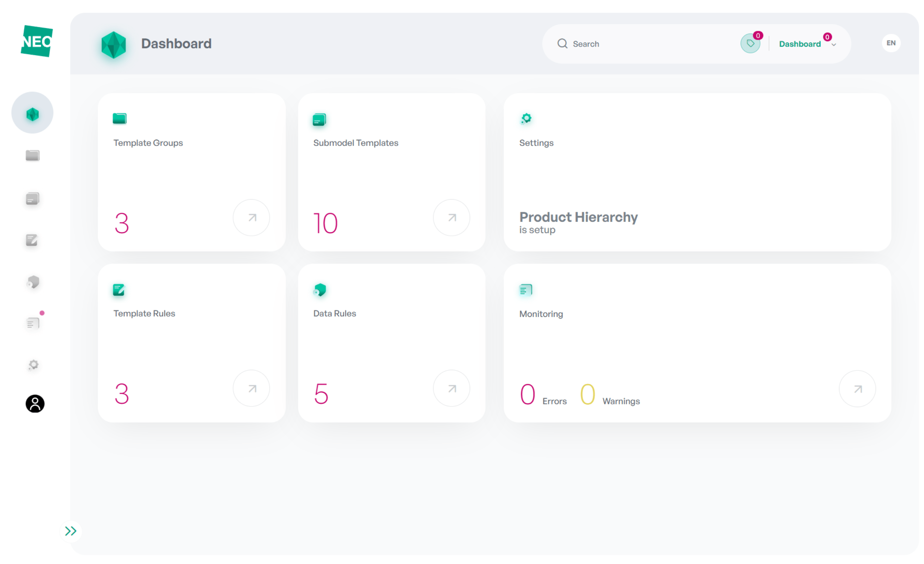
Task: Click the Data Rules label
Action: click(335, 314)
